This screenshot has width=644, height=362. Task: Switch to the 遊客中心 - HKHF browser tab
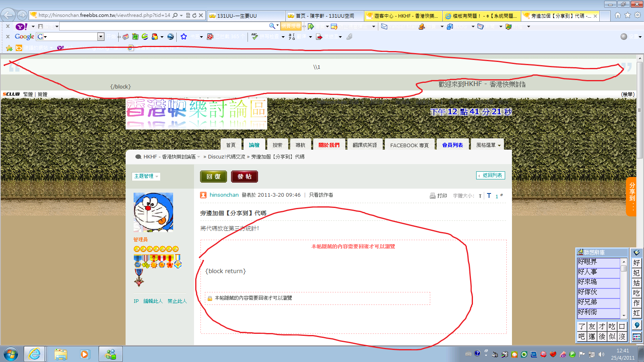coord(403,16)
